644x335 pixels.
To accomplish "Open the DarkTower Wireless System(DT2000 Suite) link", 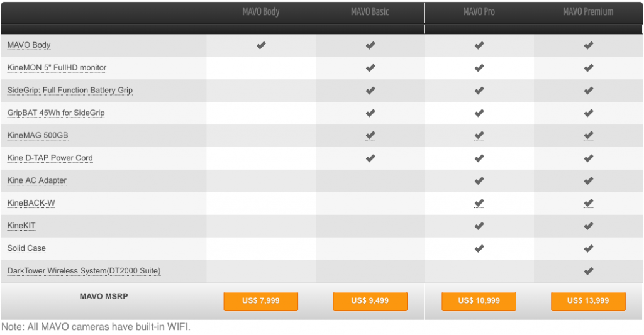I will click(x=84, y=271).
